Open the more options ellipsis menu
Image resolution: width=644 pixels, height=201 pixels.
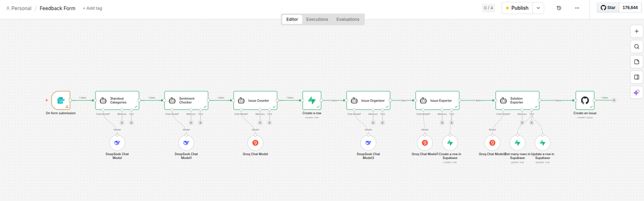[577, 8]
